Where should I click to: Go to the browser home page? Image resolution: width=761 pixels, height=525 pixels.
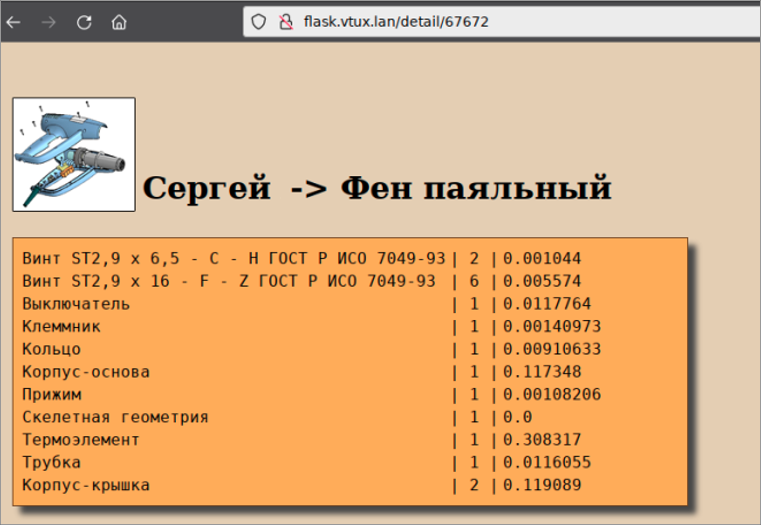pos(119,21)
